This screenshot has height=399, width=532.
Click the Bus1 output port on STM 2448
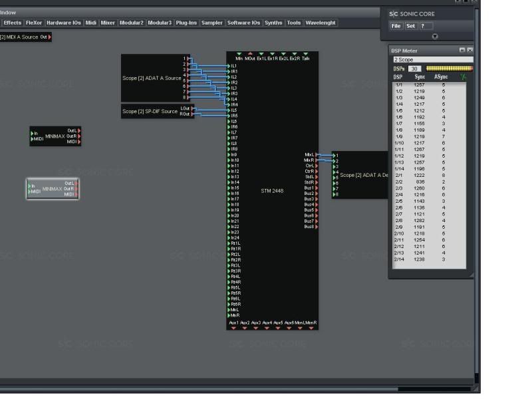point(317,188)
